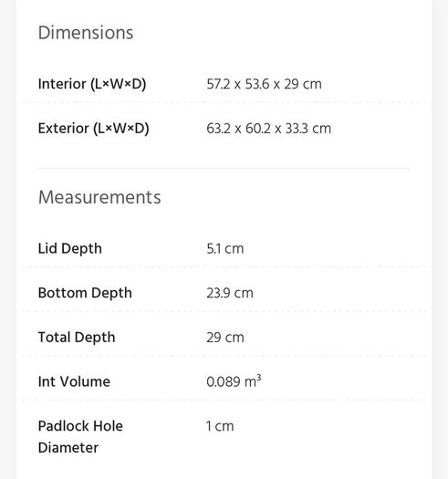Click the dotted separator below Int Volume row
Image resolution: width=448 pixels, height=479 pixels.
point(224,400)
